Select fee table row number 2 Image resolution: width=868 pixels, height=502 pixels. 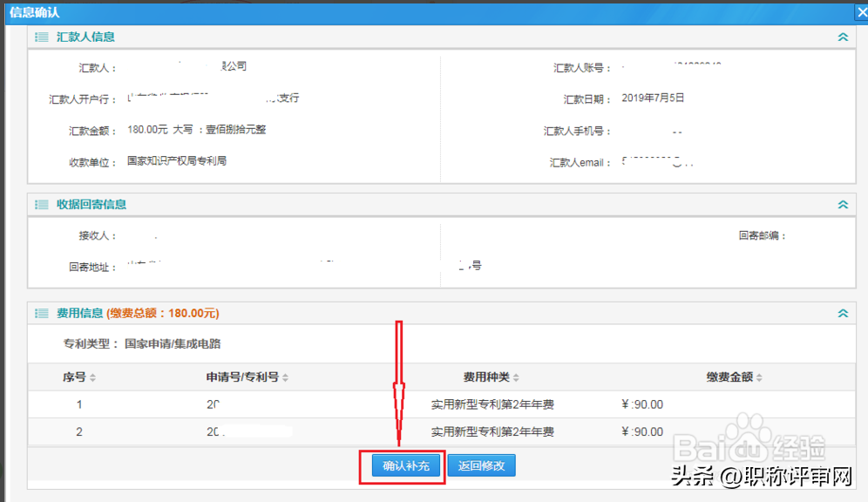(x=79, y=431)
